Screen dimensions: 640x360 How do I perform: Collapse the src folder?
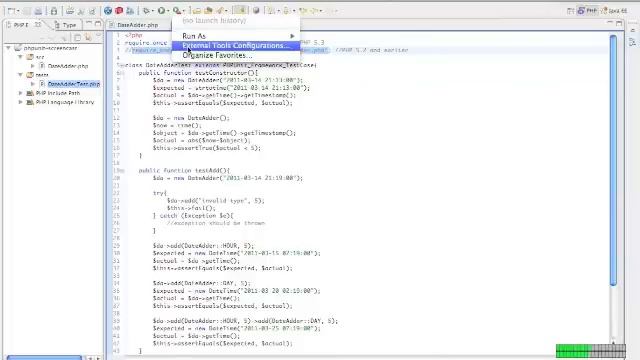(x=20, y=57)
